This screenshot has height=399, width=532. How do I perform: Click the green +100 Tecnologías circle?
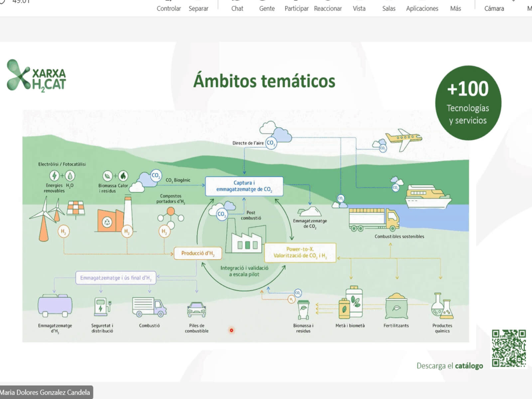[468, 103]
